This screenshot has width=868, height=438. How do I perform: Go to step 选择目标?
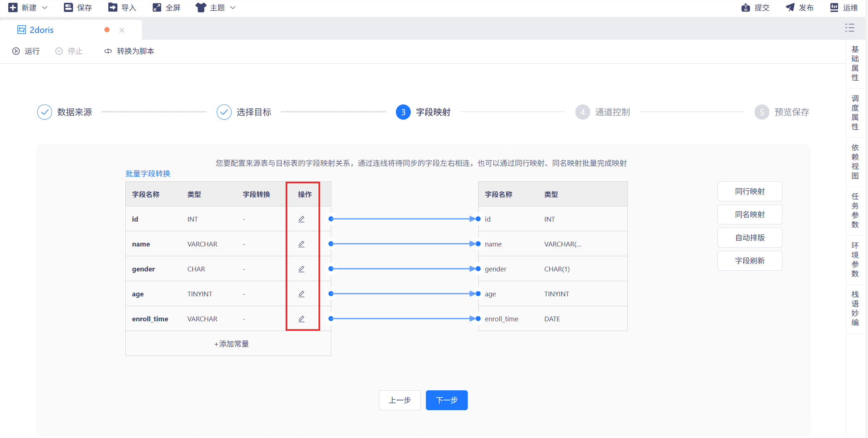tap(244, 112)
